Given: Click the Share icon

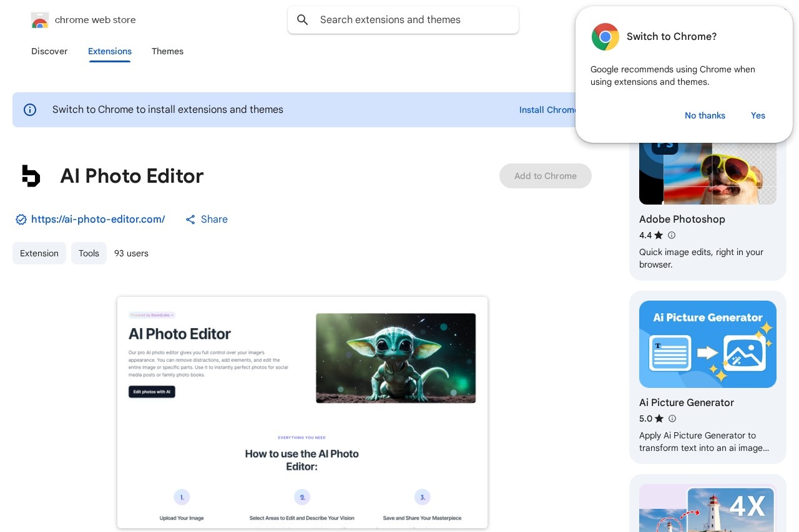Looking at the screenshot, I should point(190,220).
